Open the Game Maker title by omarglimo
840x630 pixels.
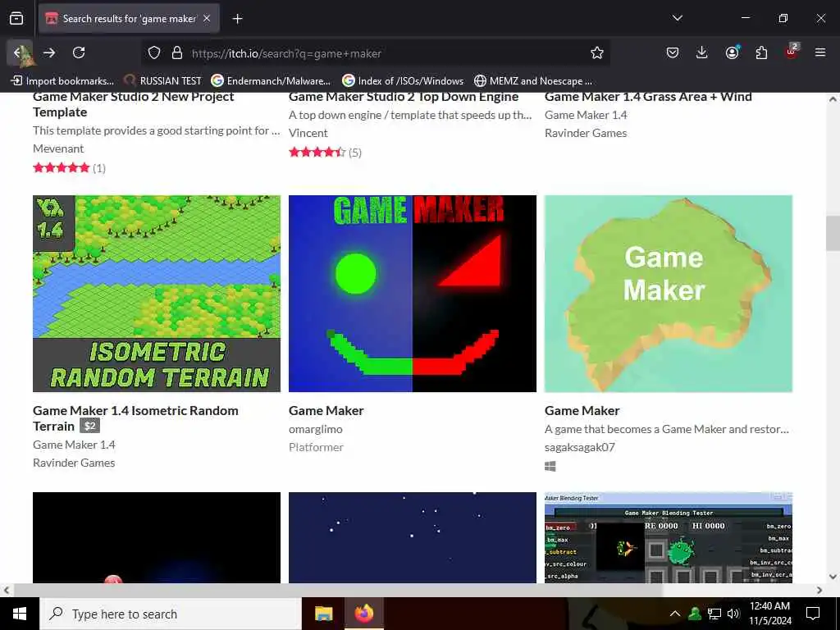tap(326, 411)
